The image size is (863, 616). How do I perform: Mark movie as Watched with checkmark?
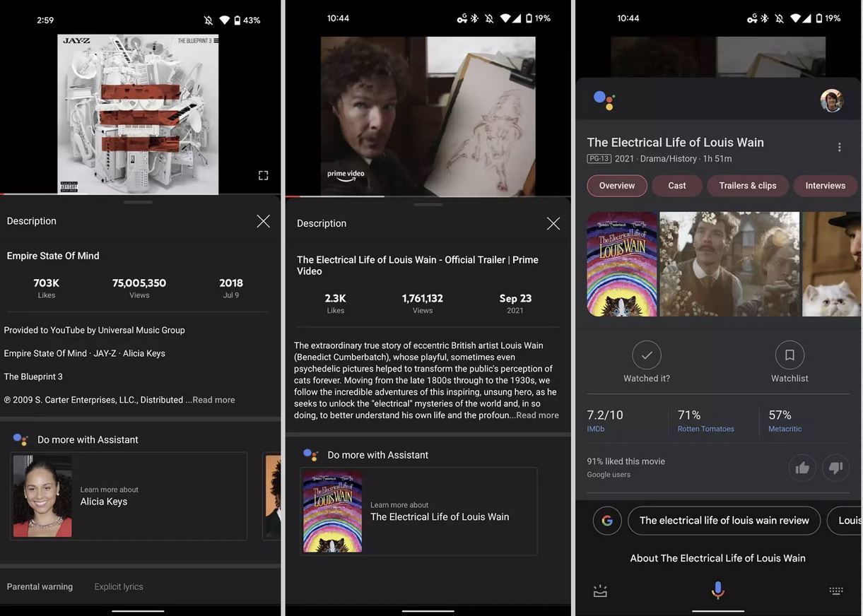(647, 355)
